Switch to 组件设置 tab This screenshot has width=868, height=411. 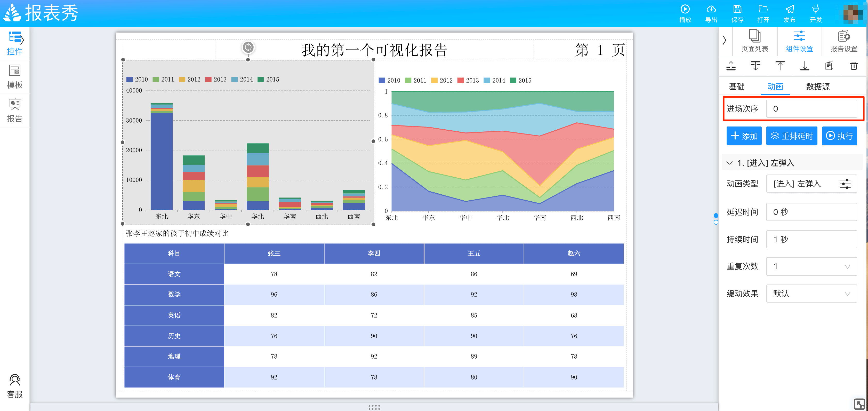(x=799, y=41)
